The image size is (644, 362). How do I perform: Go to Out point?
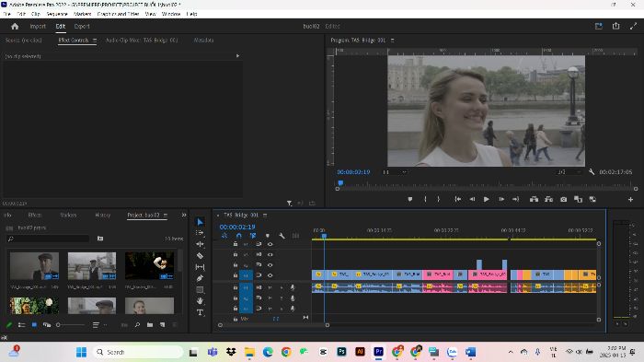coord(516,199)
